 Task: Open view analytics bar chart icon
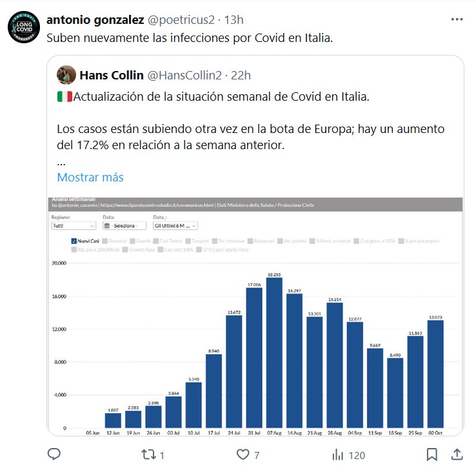[x=337, y=455]
